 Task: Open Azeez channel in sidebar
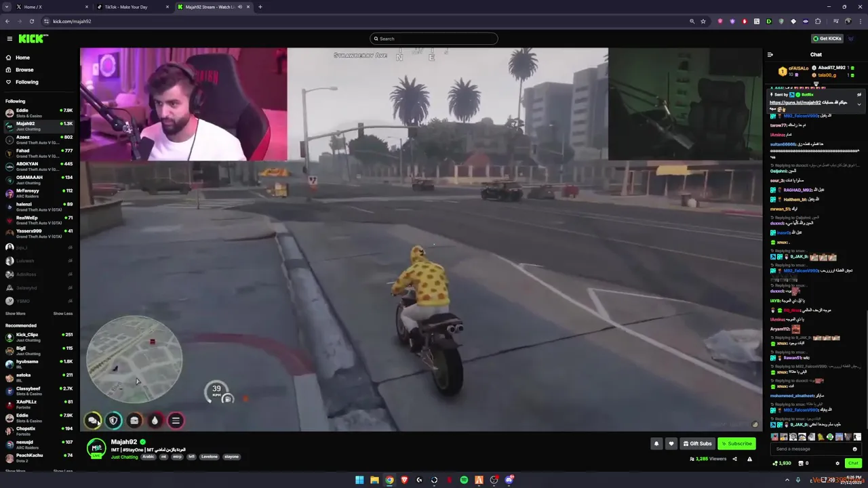tap(39, 140)
